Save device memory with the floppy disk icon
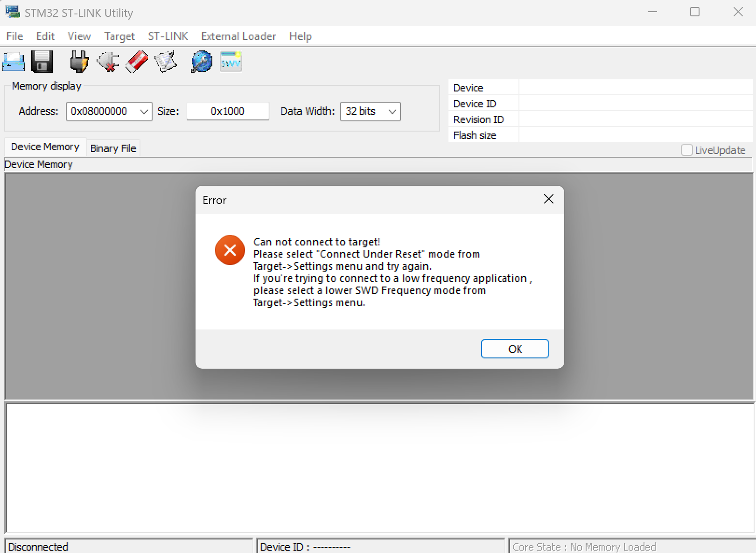 pyautogui.click(x=42, y=61)
